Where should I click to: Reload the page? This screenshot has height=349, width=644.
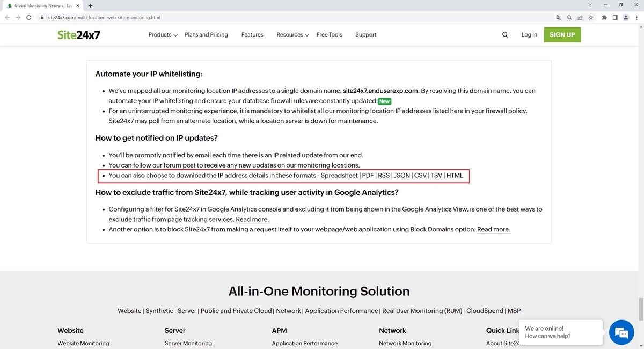point(30,17)
